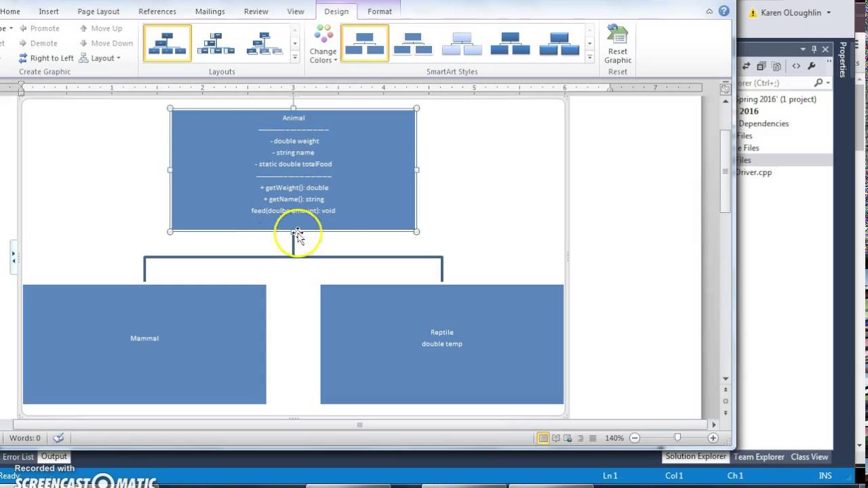Screen dimensions: 868x488
Task: Click the Word horizontal scrollbar
Action: (359, 425)
